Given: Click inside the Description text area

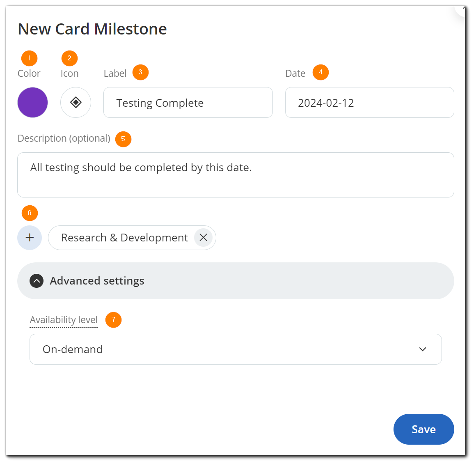Looking at the screenshot, I should [x=236, y=174].
